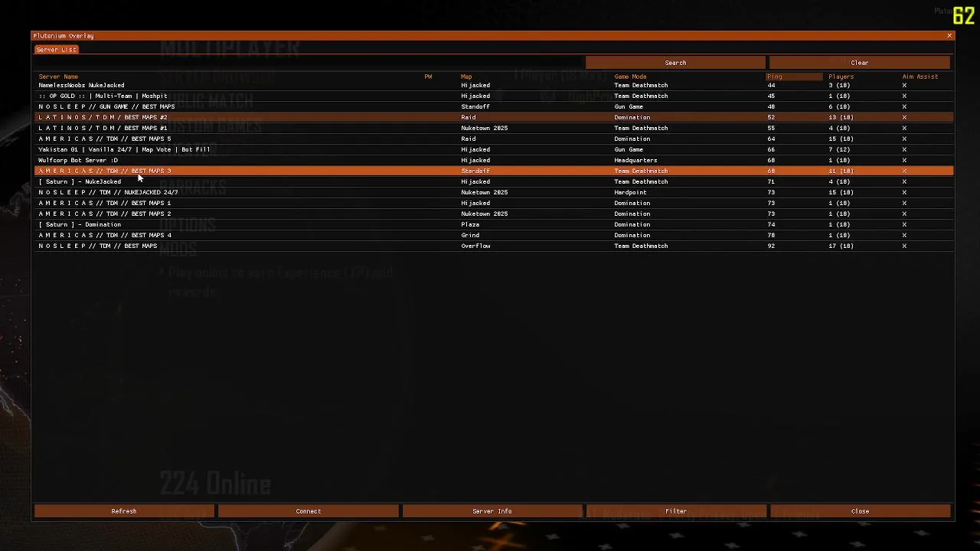Screen dimensions: 980x551
Task: Open the Filter options
Action: pyautogui.click(x=676, y=511)
